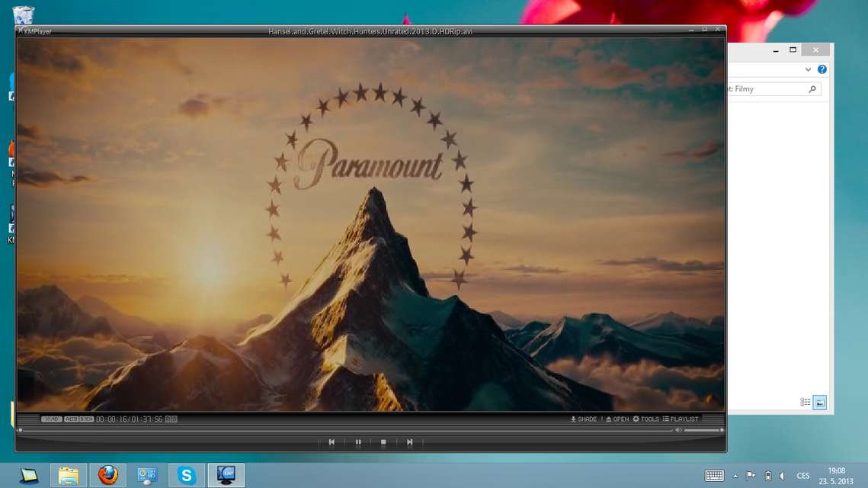Click the OPEN file button
The height and width of the screenshot is (488, 868).
point(617,419)
